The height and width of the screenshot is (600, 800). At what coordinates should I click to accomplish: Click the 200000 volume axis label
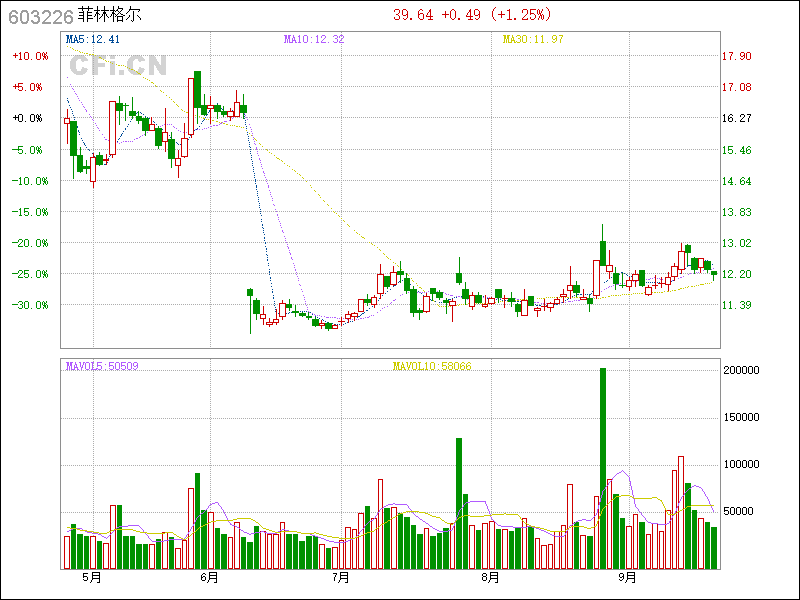pos(743,370)
